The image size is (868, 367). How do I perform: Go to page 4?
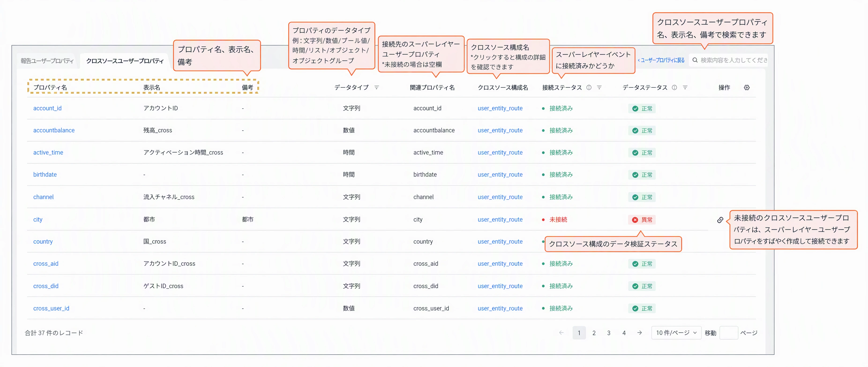[624, 333]
